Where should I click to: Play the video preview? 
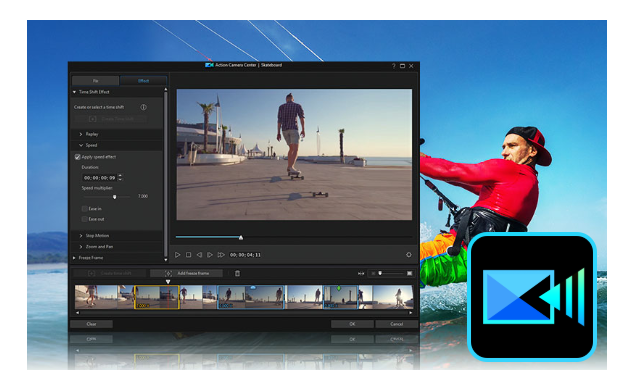(x=177, y=255)
